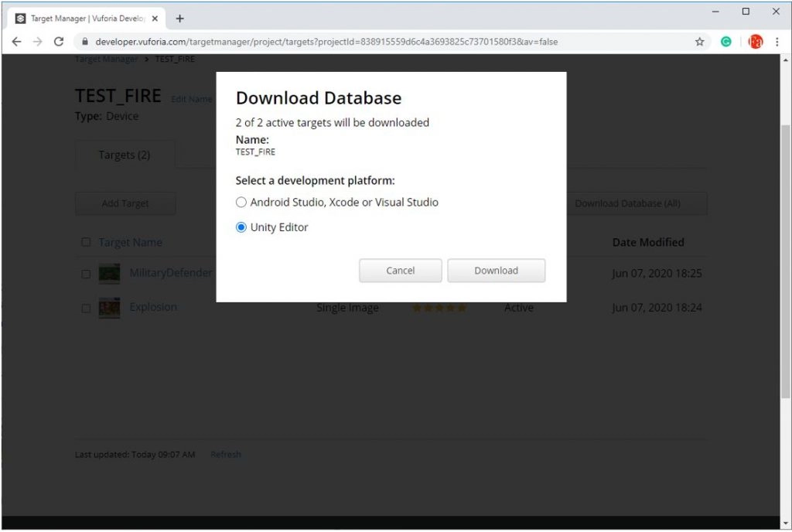This screenshot has width=792, height=532.
Task: Switch to the Targets (2) tab
Action: coord(125,155)
